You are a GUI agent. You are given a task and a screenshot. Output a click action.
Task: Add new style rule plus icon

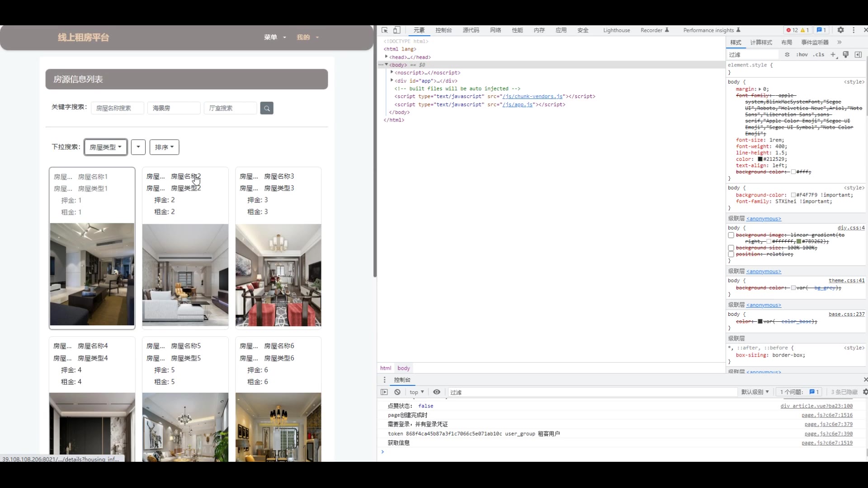pos(833,55)
